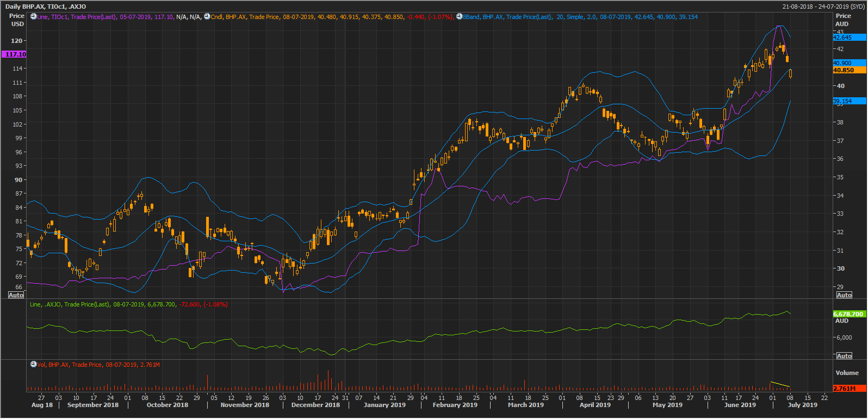
Task: Click the April 2019 month label
Action: [595, 405]
